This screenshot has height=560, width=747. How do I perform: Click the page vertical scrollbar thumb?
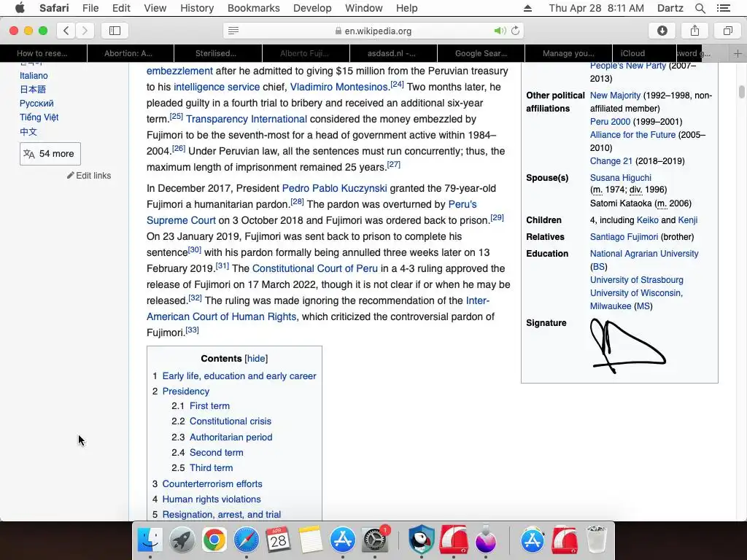pos(742,91)
